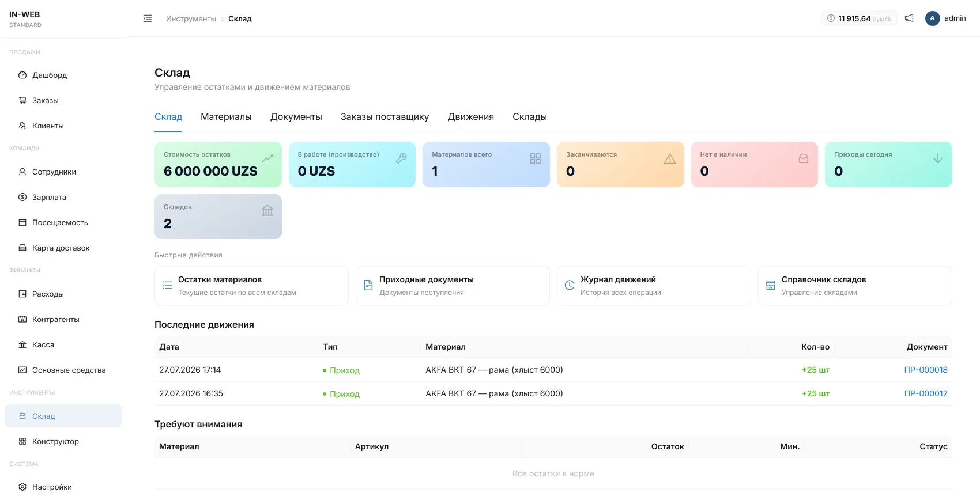The height and width of the screenshot is (504, 980).
Task: Select the Склады tab
Action: (x=530, y=116)
